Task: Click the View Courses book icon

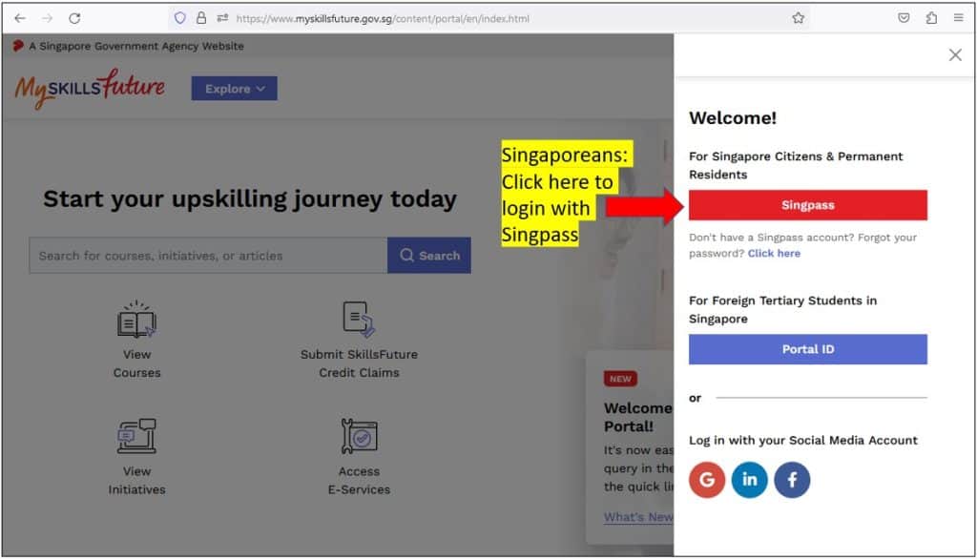Action: pyautogui.click(x=137, y=320)
